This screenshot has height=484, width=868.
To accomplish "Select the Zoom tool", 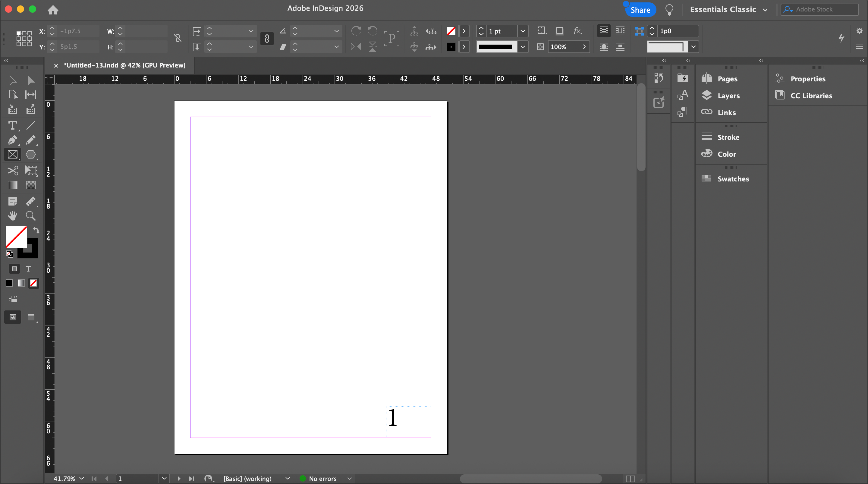I will click(x=31, y=216).
